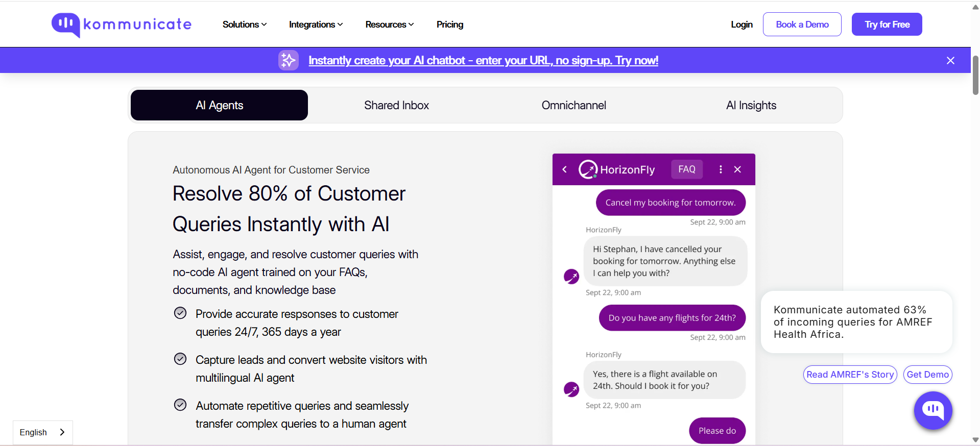
Task: Click the check icon beside 'Provide accurate responses'
Action: (x=180, y=313)
